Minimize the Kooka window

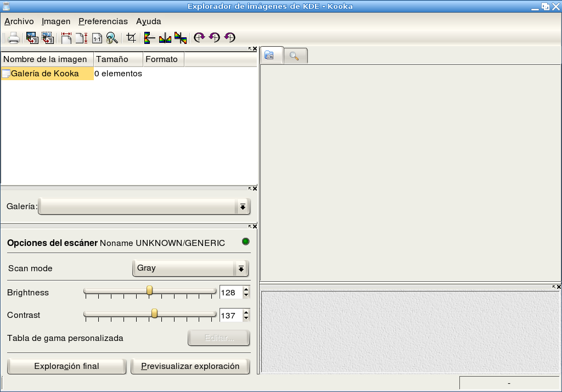tap(535, 7)
